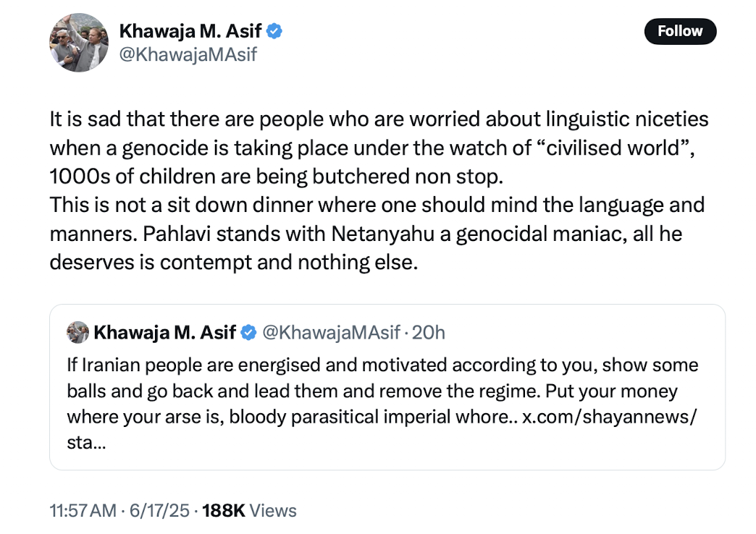Click the 11:57 AM tweet timestamp
This screenshot has height=534, width=756.
pyautogui.click(x=81, y=510)
